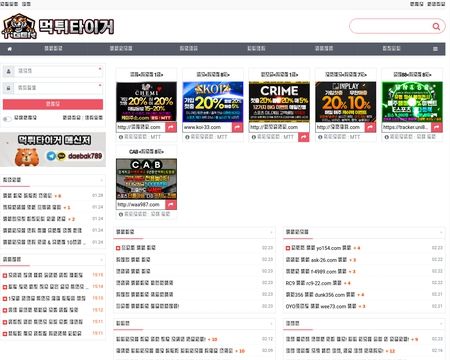
Task: Click the info icon under the CAB card
Action: click(x=121, y=214)
